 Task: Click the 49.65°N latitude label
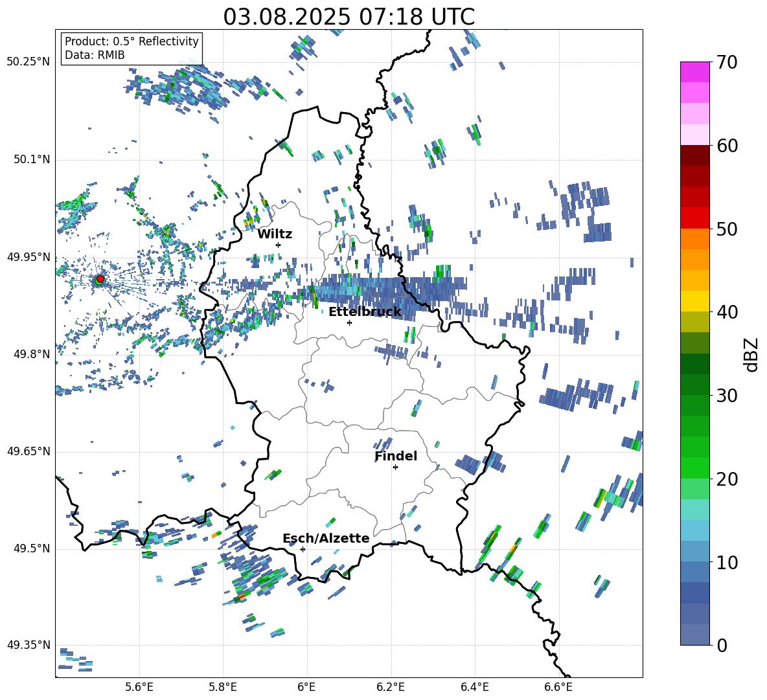(x=29, y=451)
